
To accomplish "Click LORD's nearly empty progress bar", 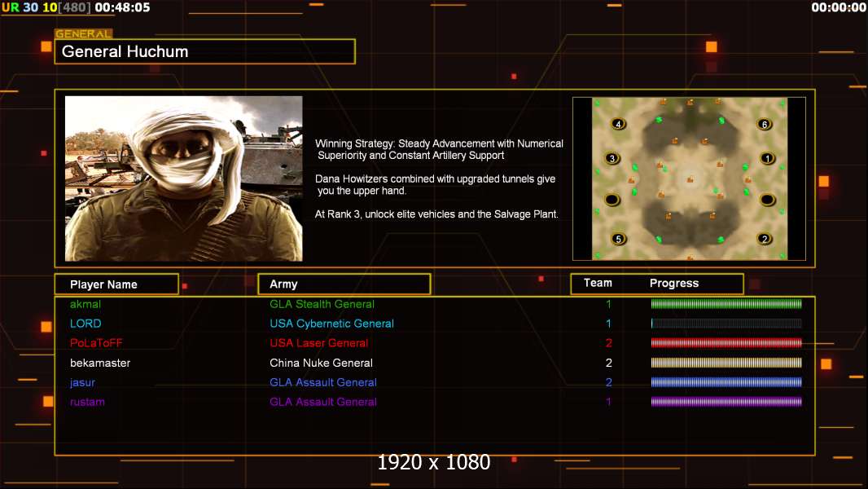I will pyautogui.click(x=726, y=324).
